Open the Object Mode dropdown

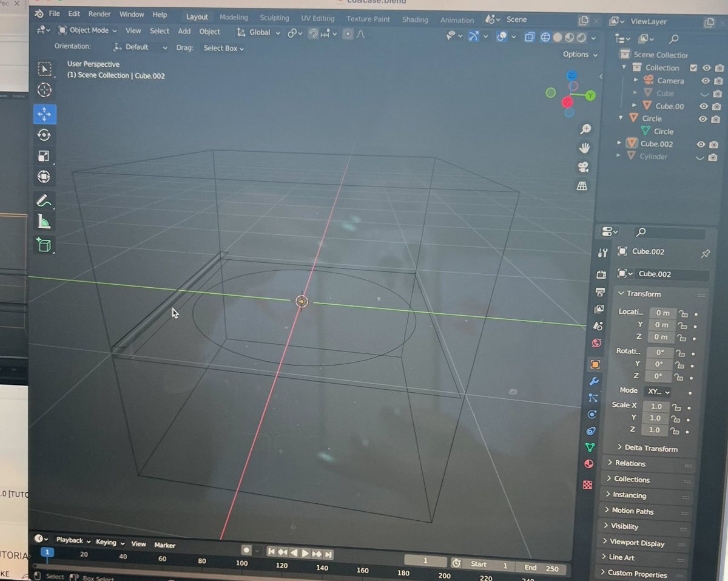tap(87, 30)
